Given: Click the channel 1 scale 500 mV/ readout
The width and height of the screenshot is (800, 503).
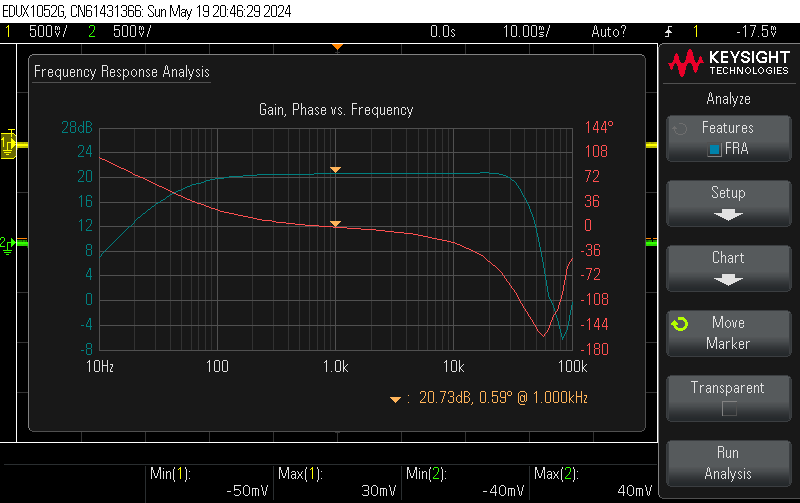Looking at the screenshot, I should (48, 32).
